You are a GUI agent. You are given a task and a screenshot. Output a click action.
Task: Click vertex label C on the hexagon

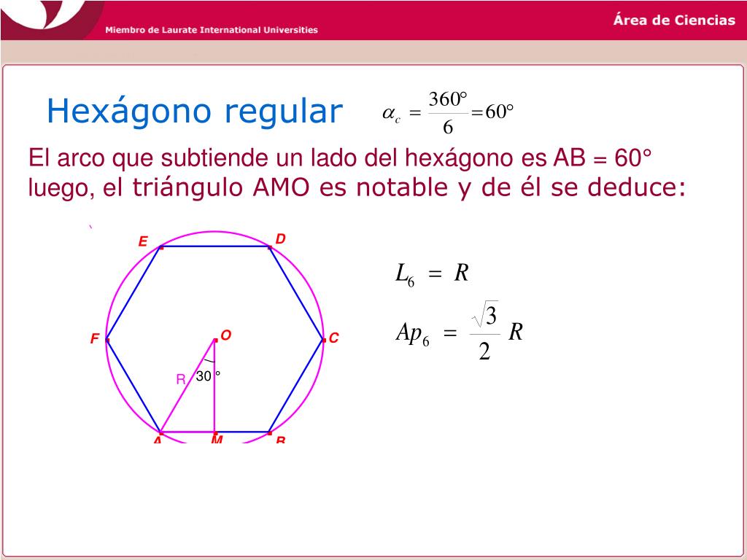point(333,338)
